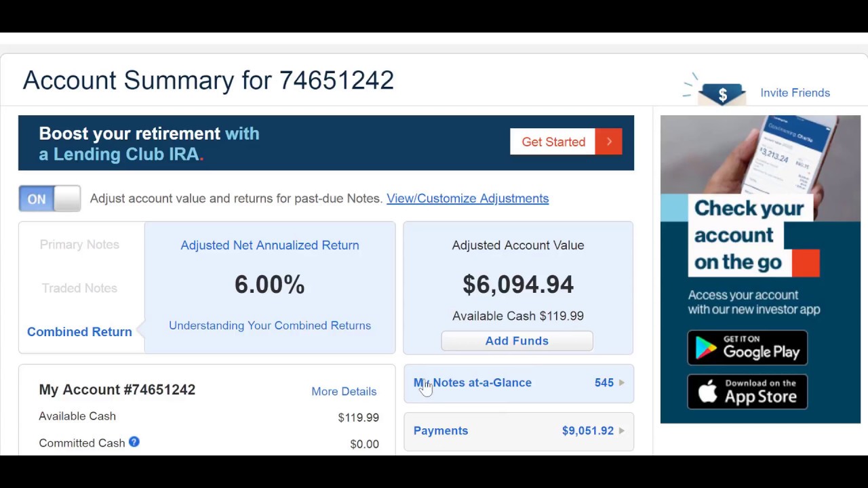Click the Check your account on the go ad
868x488 pixels.
tap(760, 269)
